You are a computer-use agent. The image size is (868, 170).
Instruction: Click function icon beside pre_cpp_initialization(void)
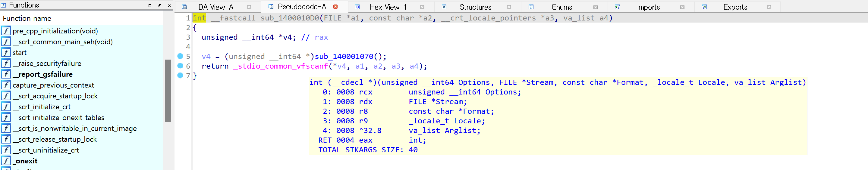[6, 31]
